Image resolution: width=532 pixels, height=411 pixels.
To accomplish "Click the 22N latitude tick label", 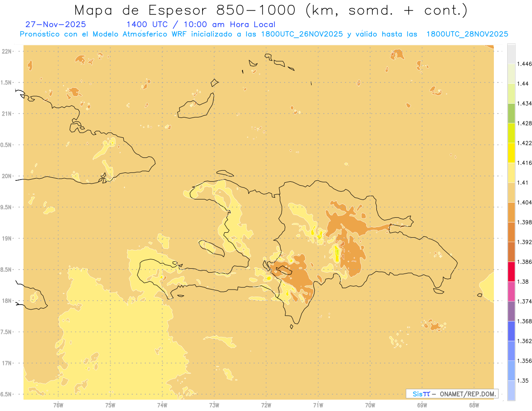I will point(7,51).
